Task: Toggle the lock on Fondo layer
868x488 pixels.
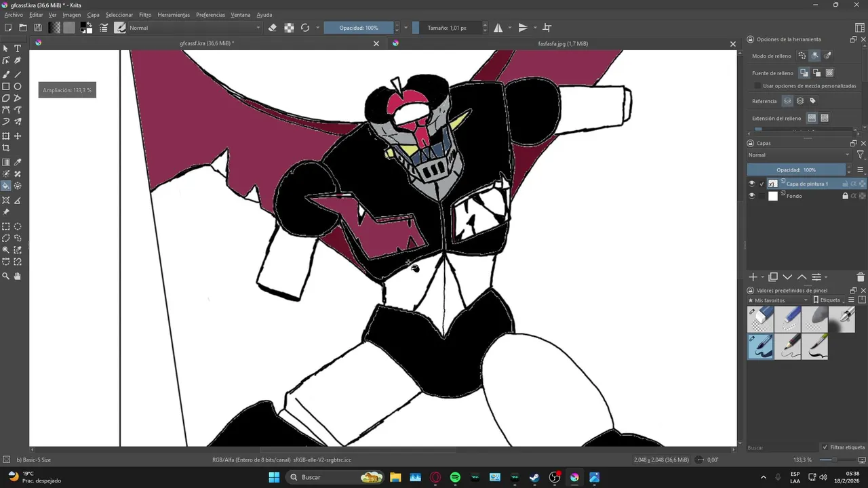Action: coord(845,196)
